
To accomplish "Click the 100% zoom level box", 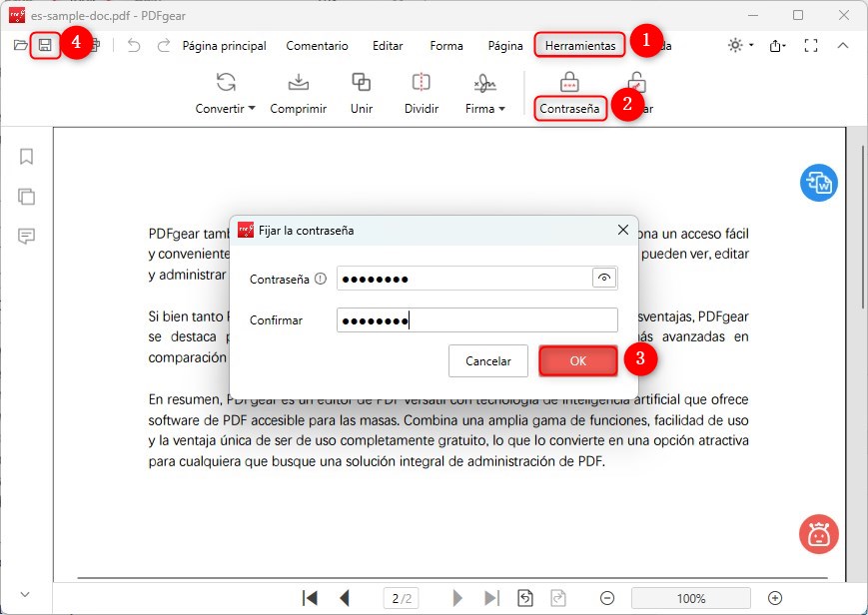I will 691,598.
